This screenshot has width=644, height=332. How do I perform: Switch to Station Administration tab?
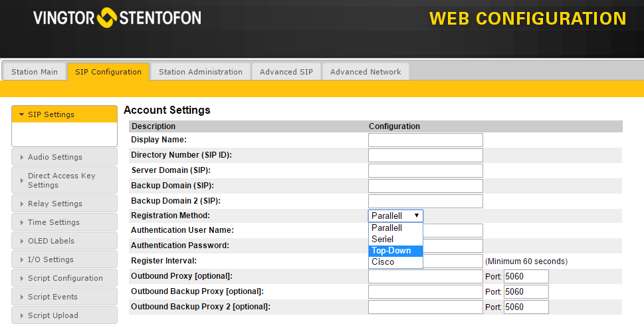(x=200, y=72)
